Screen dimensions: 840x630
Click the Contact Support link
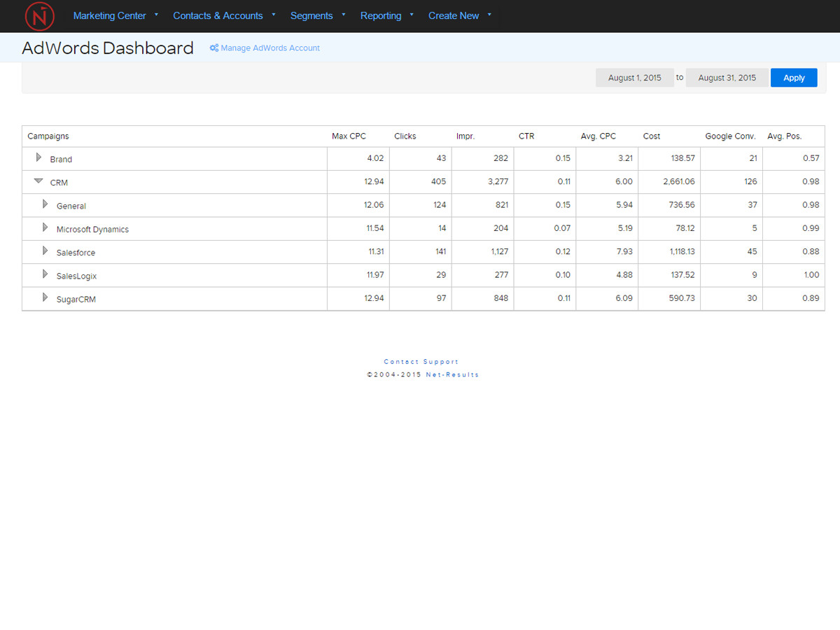[x=421, y=362]
